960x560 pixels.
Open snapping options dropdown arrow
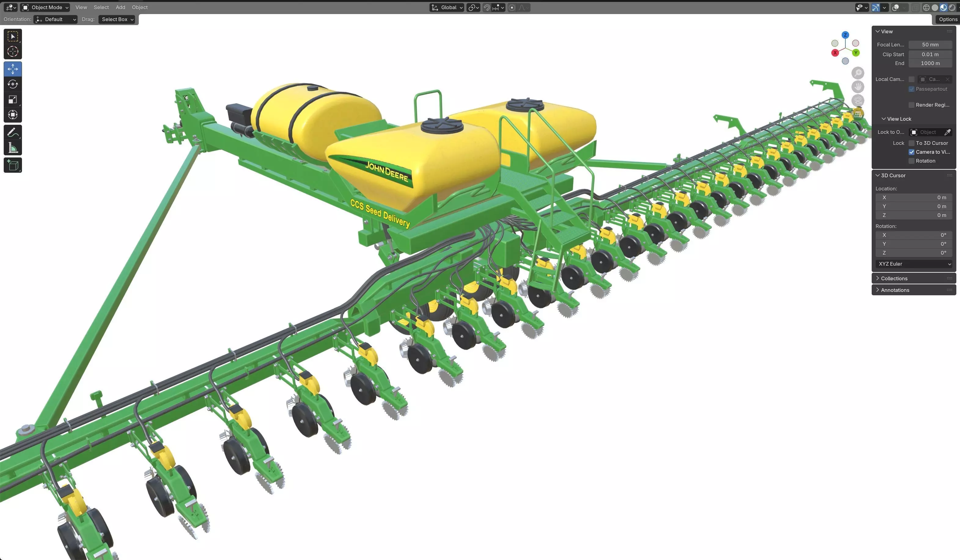(498, 8)
